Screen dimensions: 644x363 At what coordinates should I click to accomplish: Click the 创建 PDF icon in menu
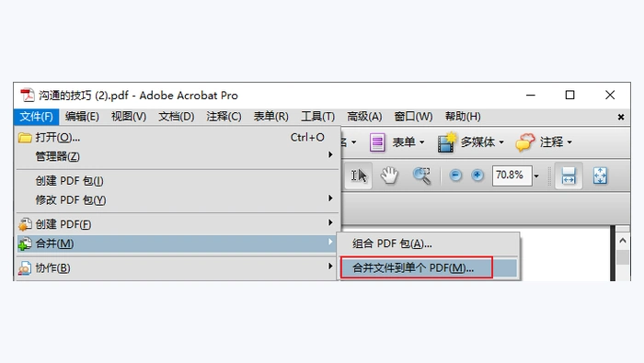coord(25,224)
